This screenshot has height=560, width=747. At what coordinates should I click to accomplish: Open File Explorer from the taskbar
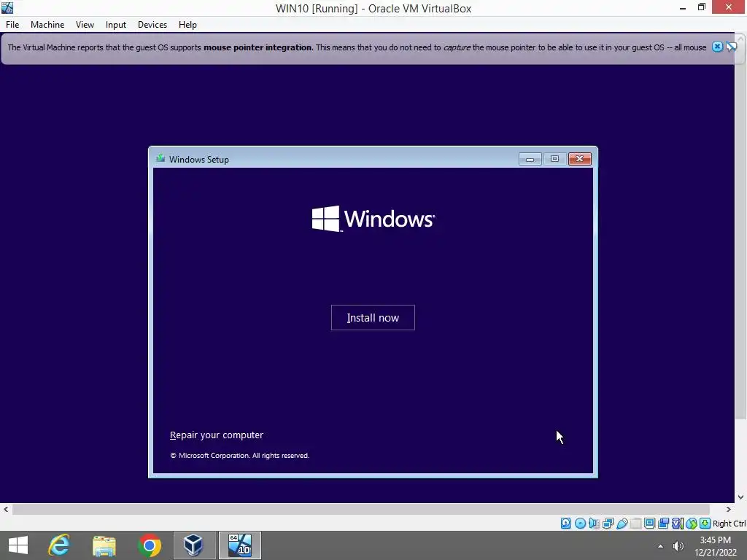(x=104, y=545)
